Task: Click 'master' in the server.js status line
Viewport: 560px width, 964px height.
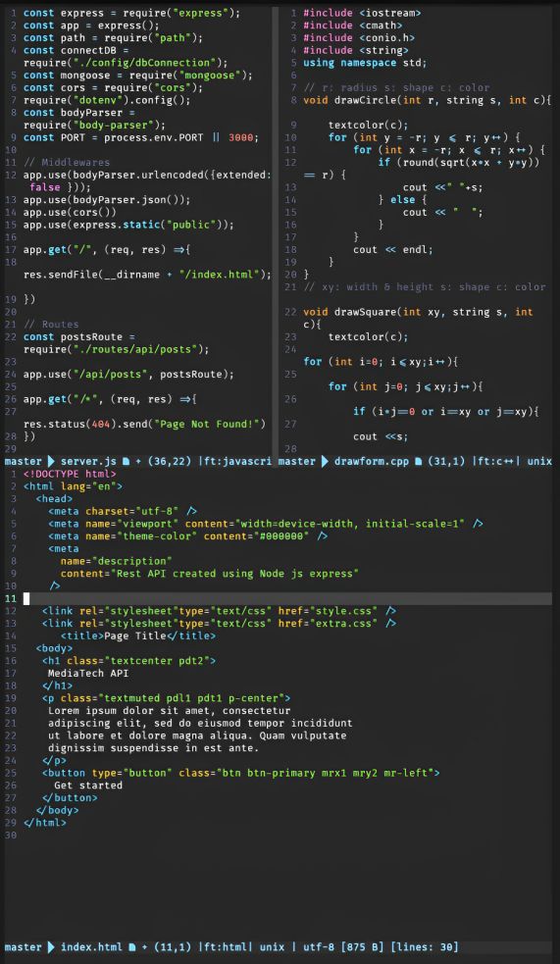Action: tap(23, 461)
